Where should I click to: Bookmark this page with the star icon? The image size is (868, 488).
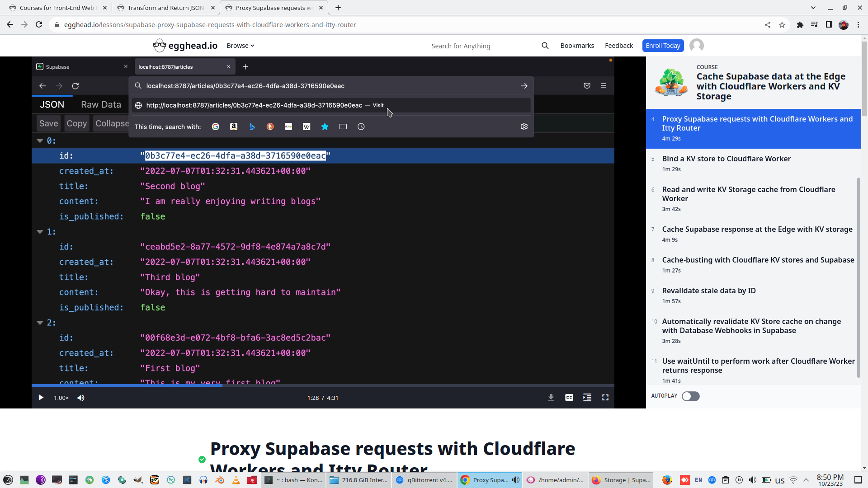coord(782,25)
